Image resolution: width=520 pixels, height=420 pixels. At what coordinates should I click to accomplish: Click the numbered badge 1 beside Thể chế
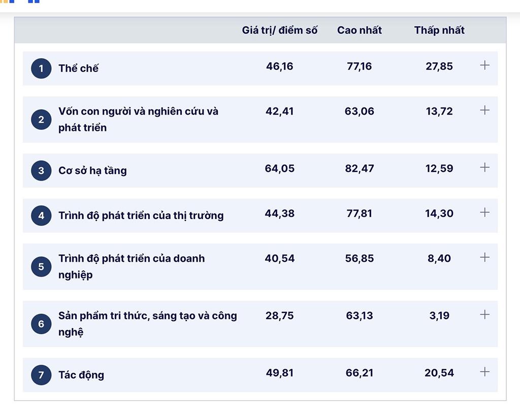point(41,68)
